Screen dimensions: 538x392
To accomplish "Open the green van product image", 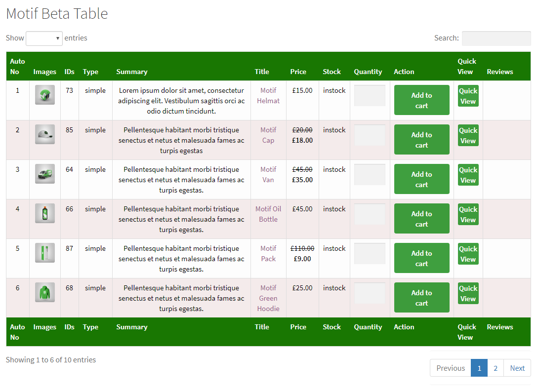I will [44, 174].
